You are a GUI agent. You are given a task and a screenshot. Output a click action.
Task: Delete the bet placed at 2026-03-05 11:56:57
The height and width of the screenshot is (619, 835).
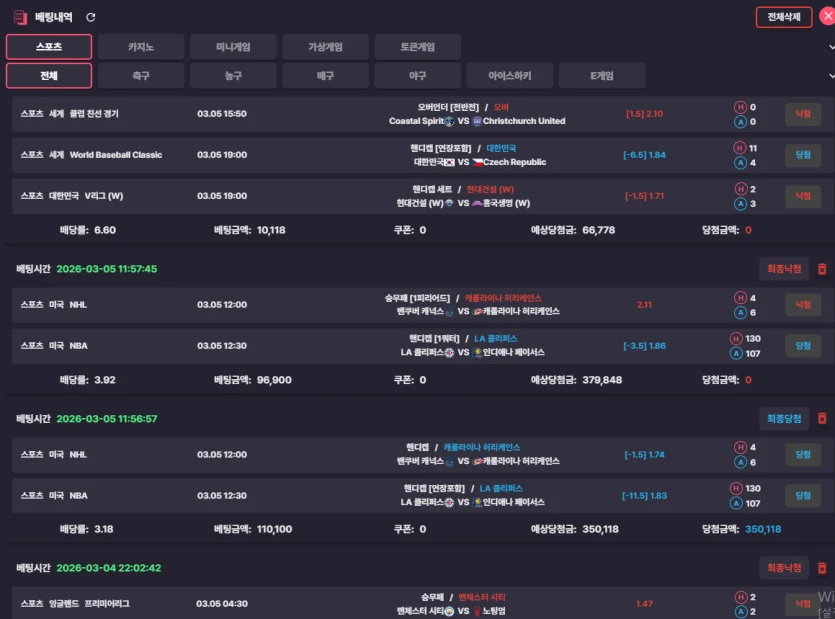822,419
